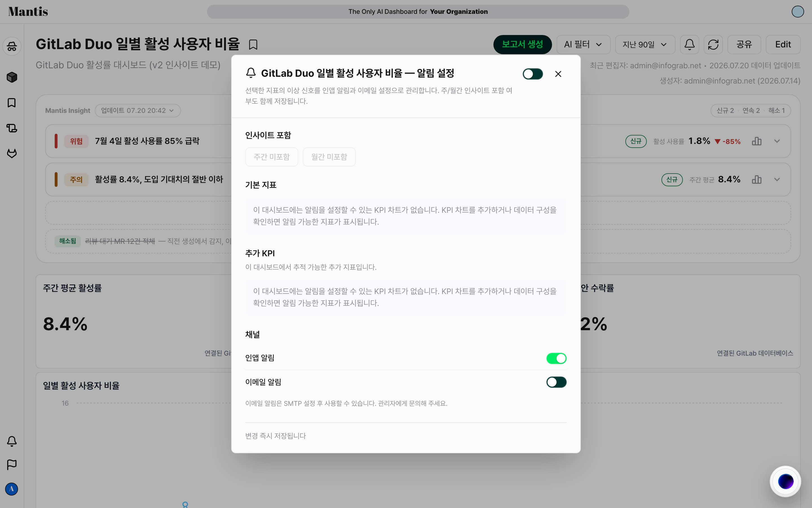Open the GitLab fox icon in sidebar
The height and width of the screenshot is (508, 812).
(x=12, y=154)
